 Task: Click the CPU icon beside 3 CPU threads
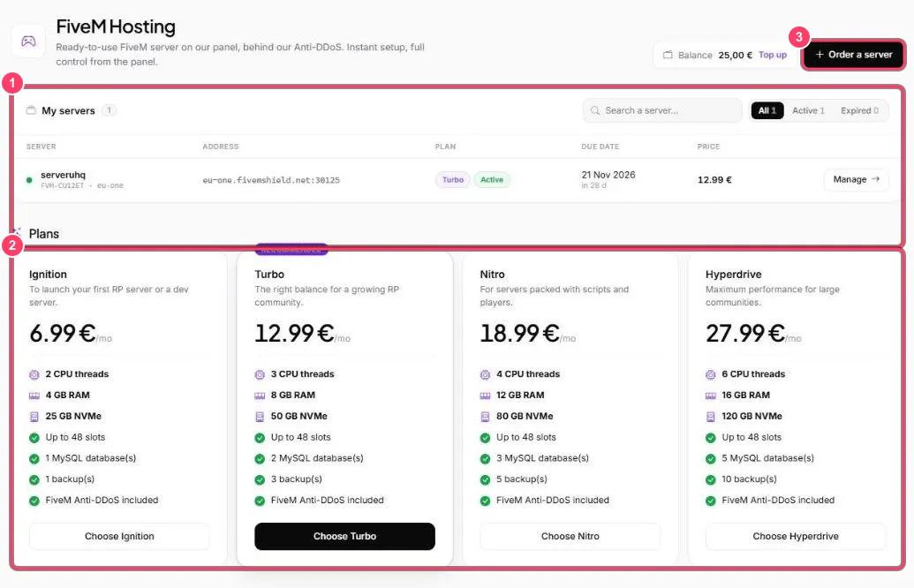[260, 374]
